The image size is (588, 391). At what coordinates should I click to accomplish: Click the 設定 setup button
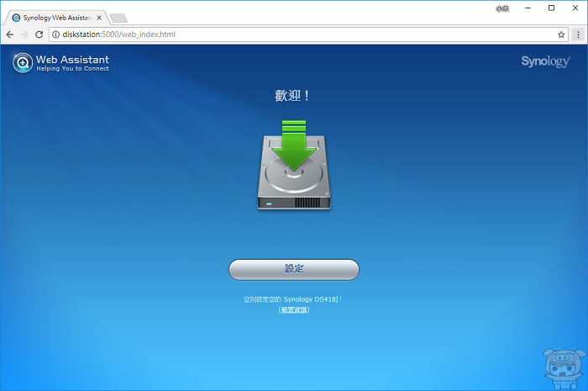tap(294, 269)
